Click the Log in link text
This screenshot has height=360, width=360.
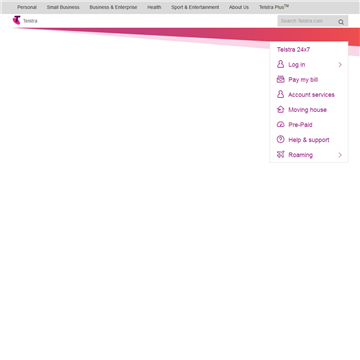click(x=297, y=65)
